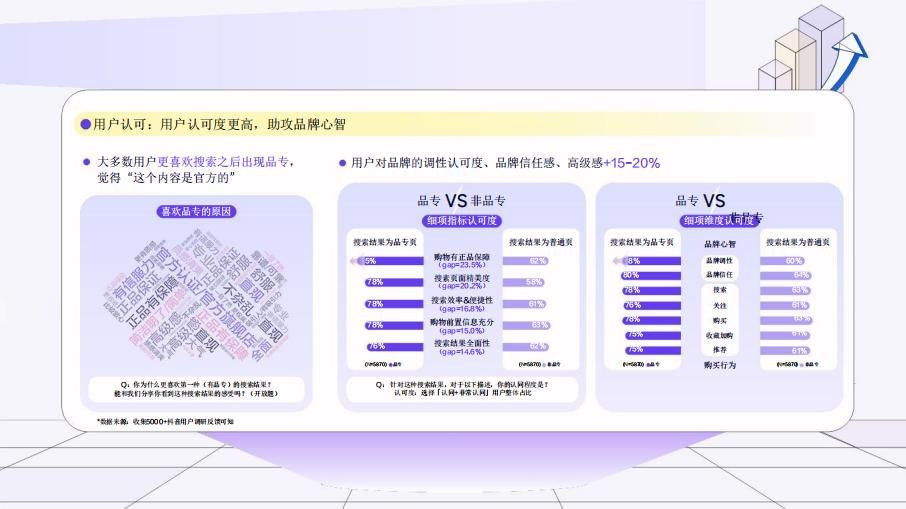Select the metric label '购物前置信息充分'

click(x=462, y=322)
